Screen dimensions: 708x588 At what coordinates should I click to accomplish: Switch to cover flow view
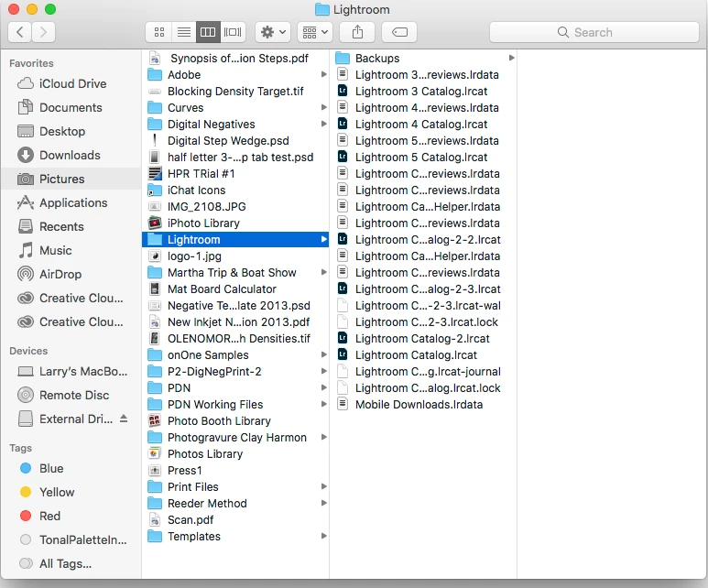[233, 32]
